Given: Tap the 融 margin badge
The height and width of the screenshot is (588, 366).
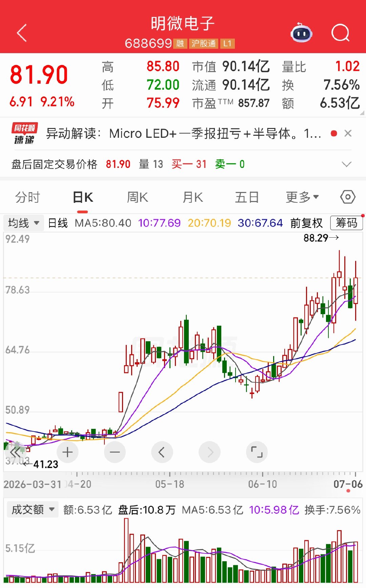Looking at the screenshot, I should click(x=180, y=44).
